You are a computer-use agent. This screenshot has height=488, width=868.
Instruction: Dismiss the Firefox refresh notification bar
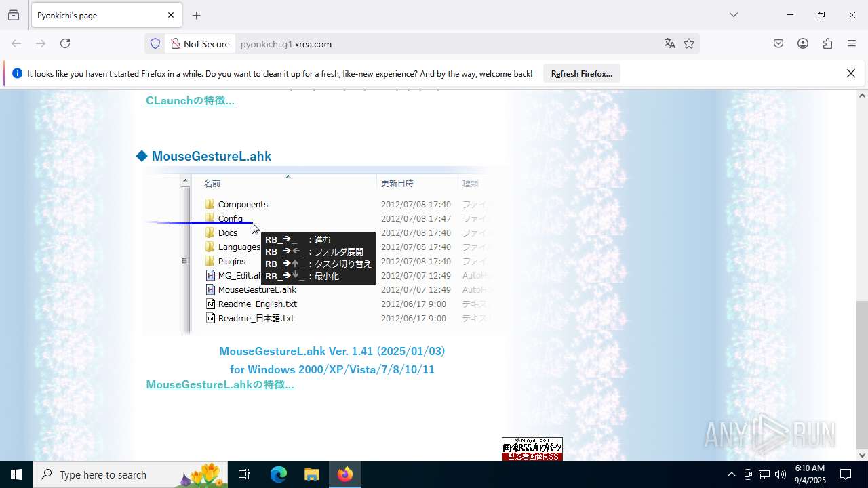851,73
